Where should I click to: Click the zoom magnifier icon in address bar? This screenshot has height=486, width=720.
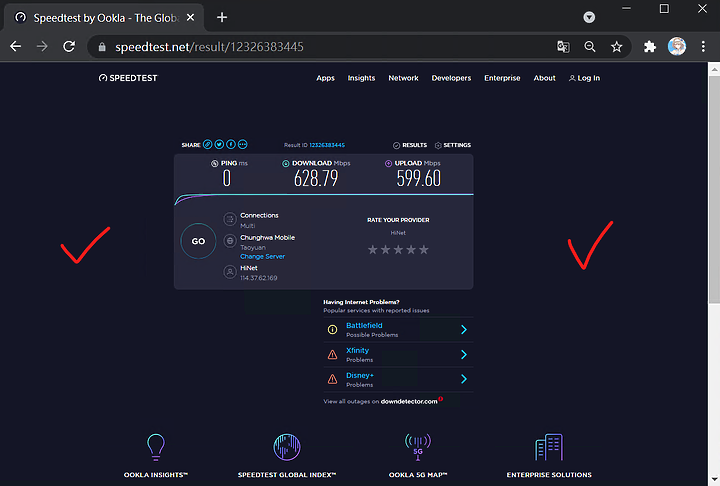click(590, 46)
